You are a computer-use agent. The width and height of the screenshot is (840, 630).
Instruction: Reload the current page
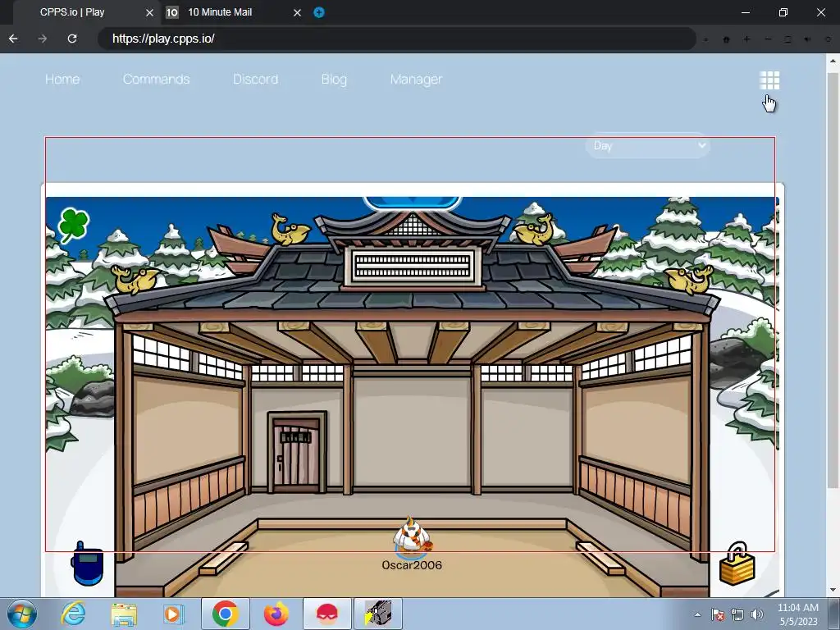pos(72,39)
